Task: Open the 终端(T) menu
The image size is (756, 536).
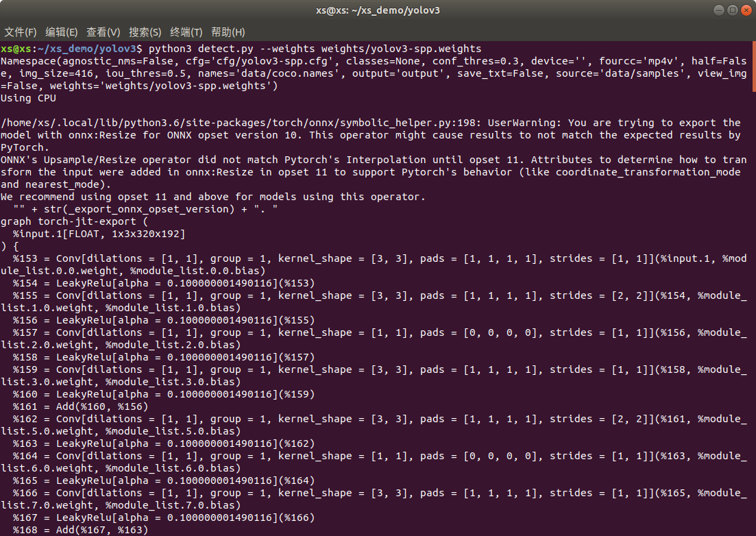Action: tap(186, 32)
